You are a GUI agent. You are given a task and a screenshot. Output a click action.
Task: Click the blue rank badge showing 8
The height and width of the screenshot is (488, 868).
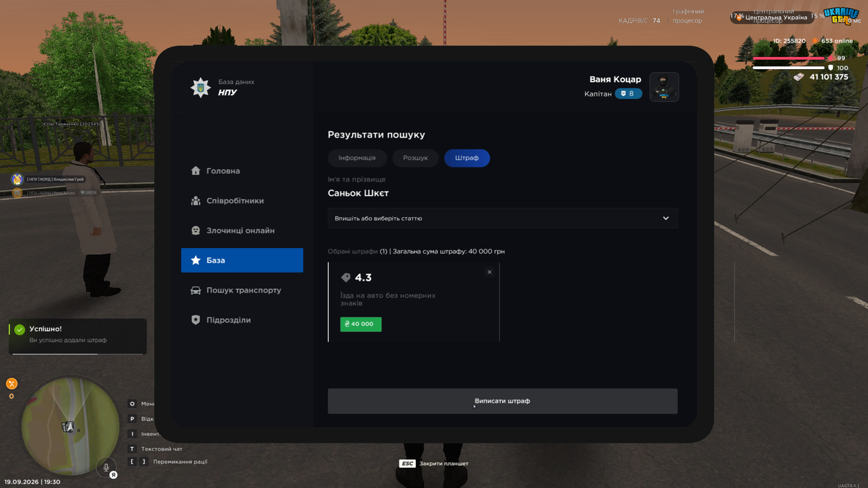coord(629,94)
